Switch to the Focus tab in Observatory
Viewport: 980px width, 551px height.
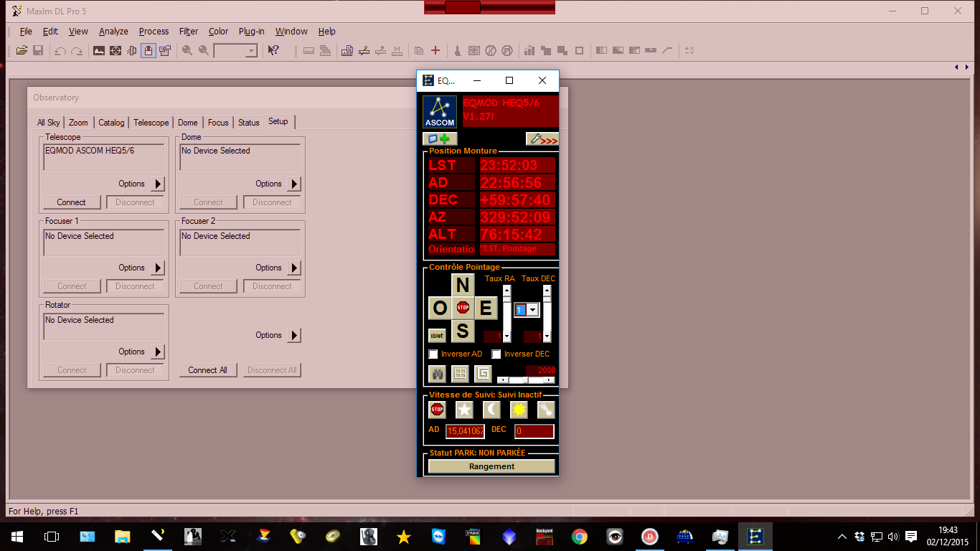[218, 123]
